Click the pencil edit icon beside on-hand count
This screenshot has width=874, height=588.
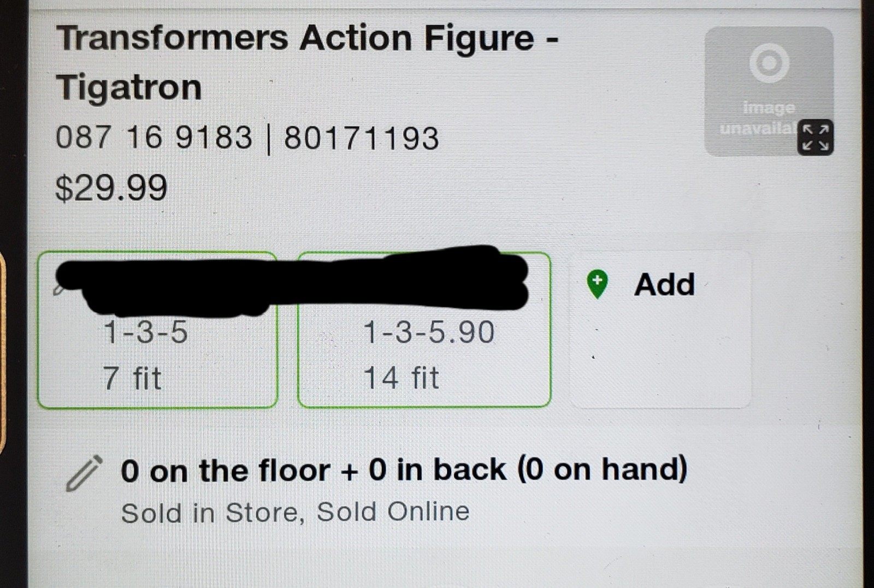(84, 473)
